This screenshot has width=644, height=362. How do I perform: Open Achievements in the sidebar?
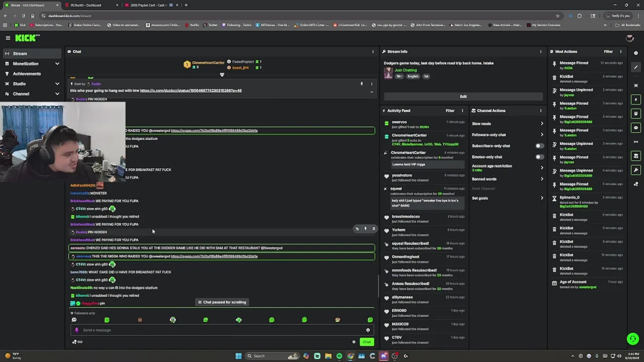click(x=31, y=73)
